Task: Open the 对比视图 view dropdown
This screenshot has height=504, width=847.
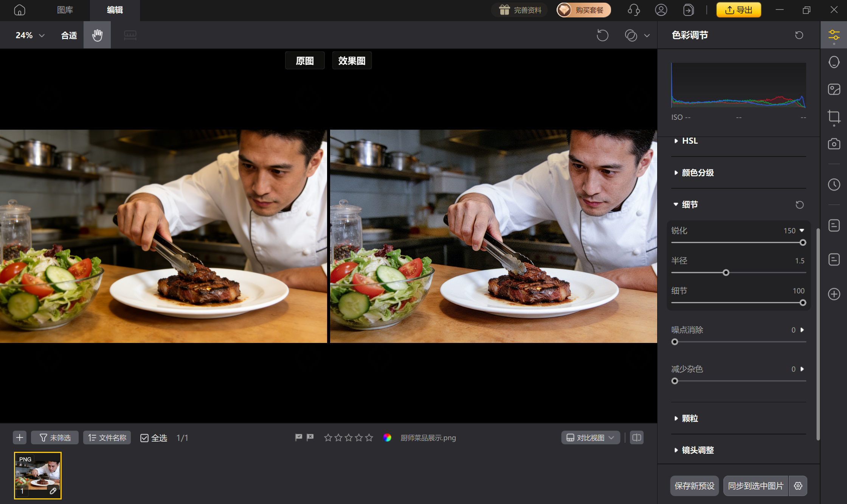Action: (x=590, y=437)
